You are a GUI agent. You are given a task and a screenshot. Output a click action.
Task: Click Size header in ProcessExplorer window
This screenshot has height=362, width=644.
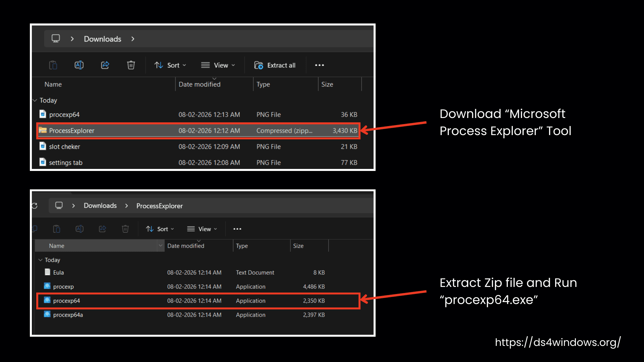298,246
